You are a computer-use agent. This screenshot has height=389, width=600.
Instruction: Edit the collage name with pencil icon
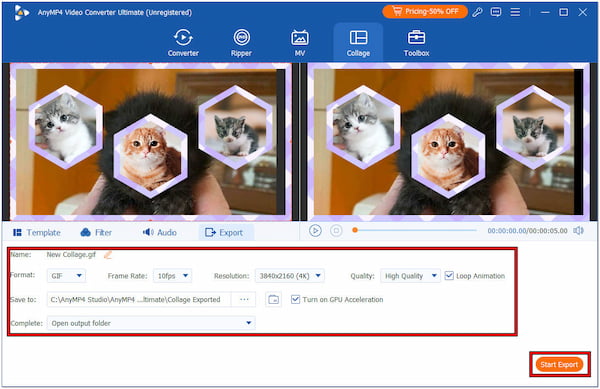[108, 255]
